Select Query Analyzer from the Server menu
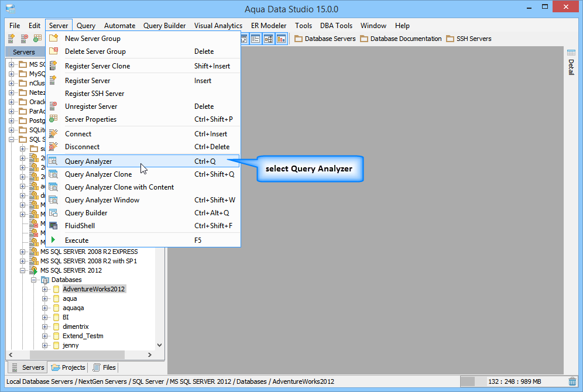The image size is (583, 392). pos(143,161)
